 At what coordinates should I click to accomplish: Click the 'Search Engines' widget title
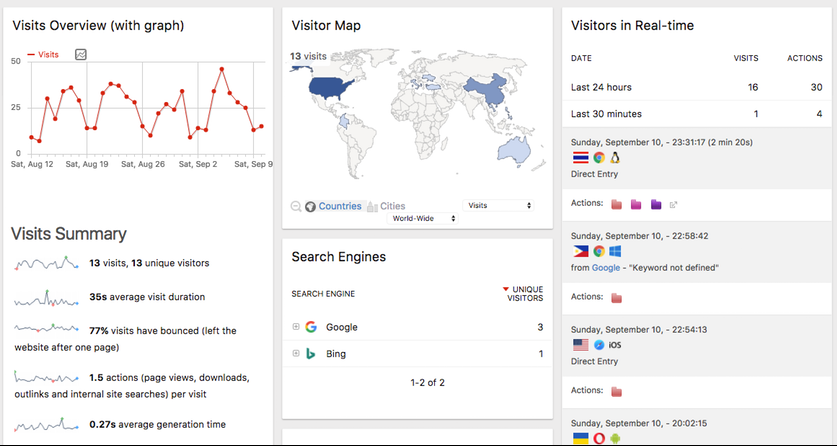(338, 257)
